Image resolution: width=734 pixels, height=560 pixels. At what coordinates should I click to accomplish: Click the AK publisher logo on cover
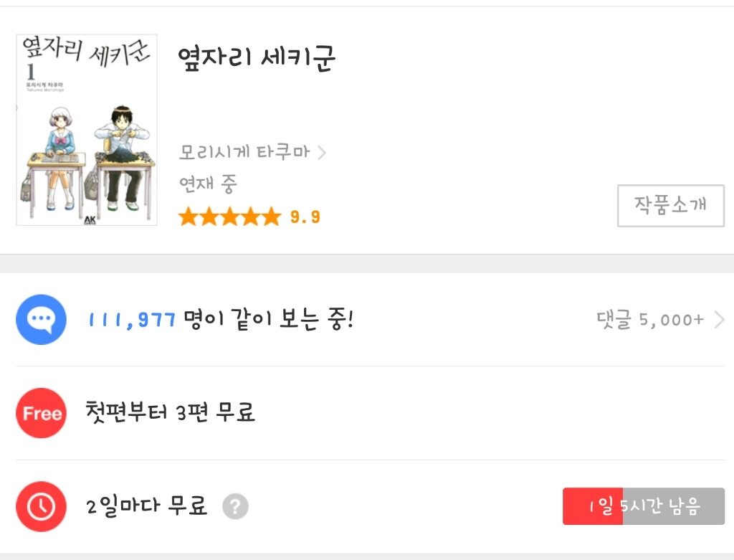pyautogui.click(x=90, y=219)
